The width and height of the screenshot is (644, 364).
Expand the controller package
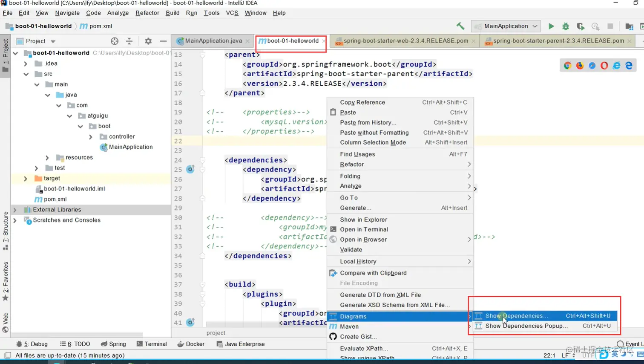(91, 136)
